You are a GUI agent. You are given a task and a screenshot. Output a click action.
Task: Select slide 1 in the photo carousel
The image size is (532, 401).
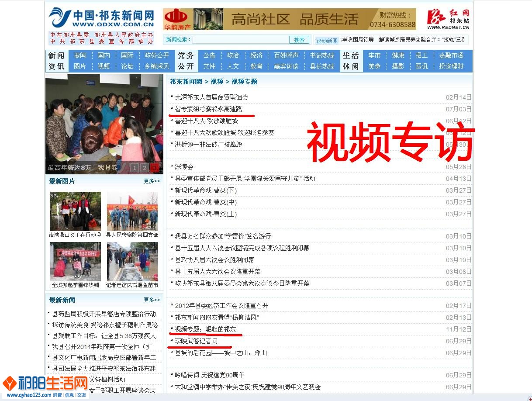135,168
